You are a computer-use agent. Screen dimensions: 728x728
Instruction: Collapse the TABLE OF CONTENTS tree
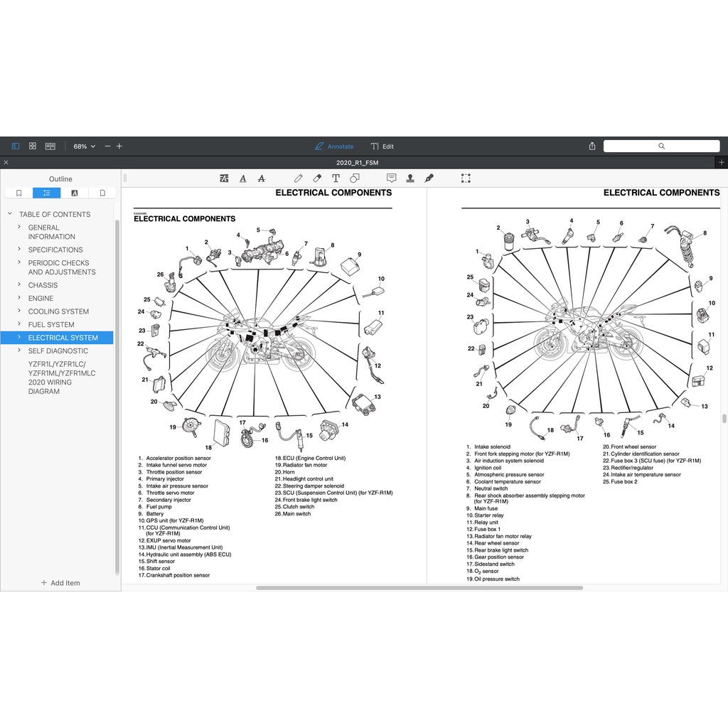point(10,214)
